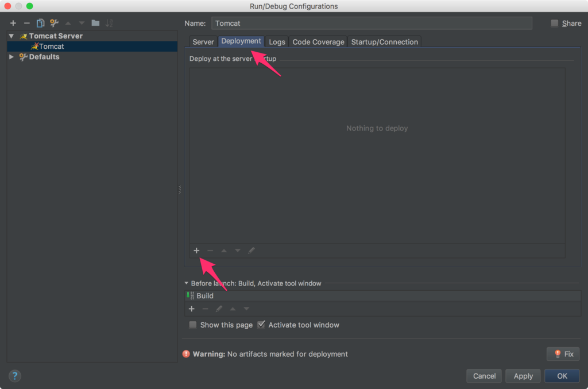The height and width of the screenshot is (389, 588).
Task: Add new configuration with the plus icon
Action: click(13, 23)
